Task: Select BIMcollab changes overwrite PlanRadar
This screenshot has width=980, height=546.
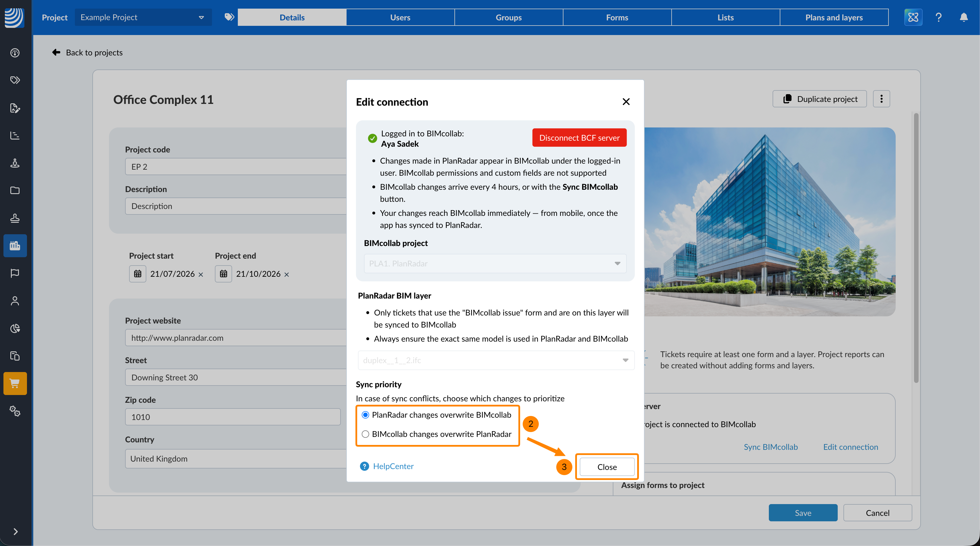Action: 365,434
